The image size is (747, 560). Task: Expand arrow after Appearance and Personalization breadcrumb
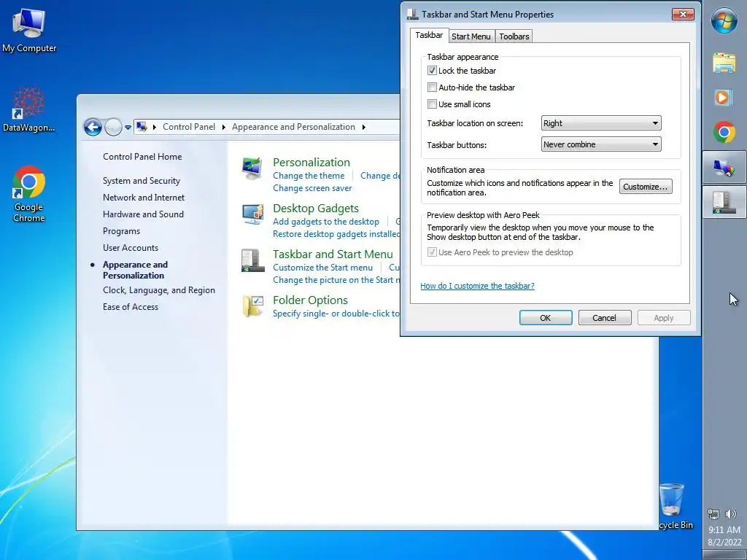click(363, 127)
